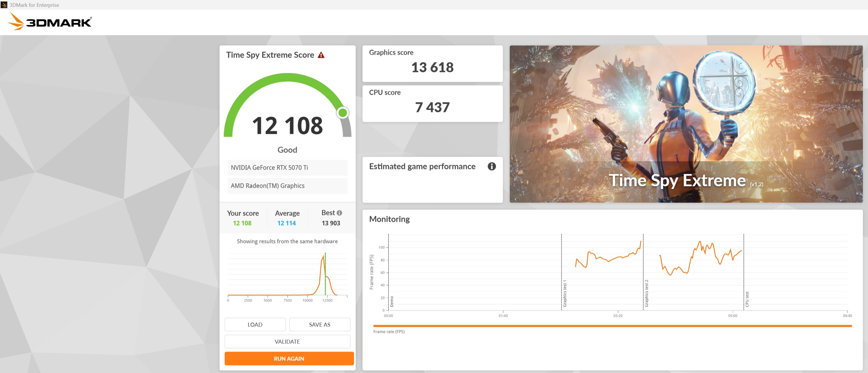Click the VALIDATE button
Viewport: 868px width, 373px height.
[x=287, y=341]
